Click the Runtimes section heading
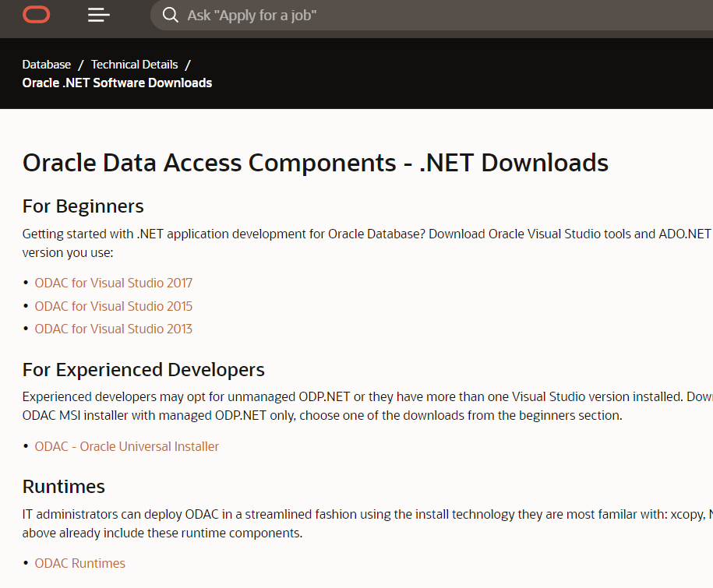This screenshot has width=713, height=588. coord(63,486)
